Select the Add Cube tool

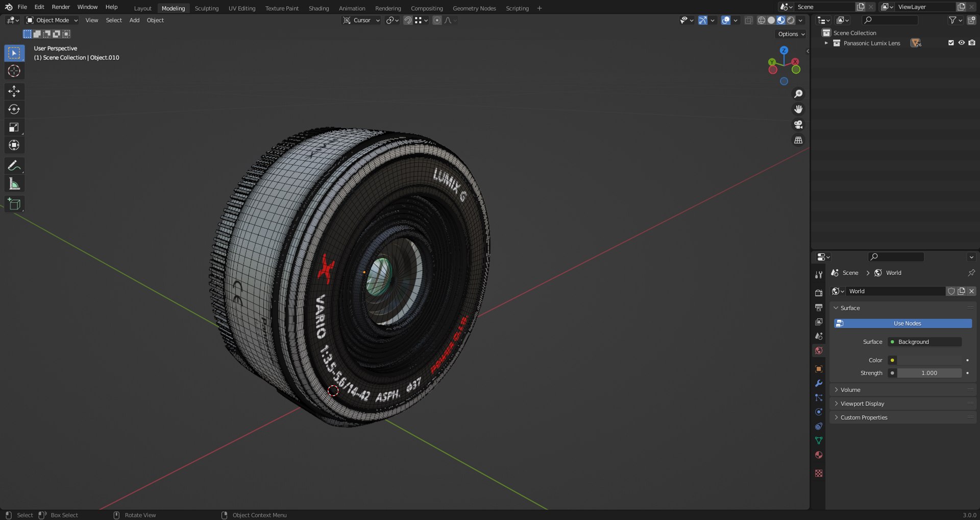tap(14, 204)
